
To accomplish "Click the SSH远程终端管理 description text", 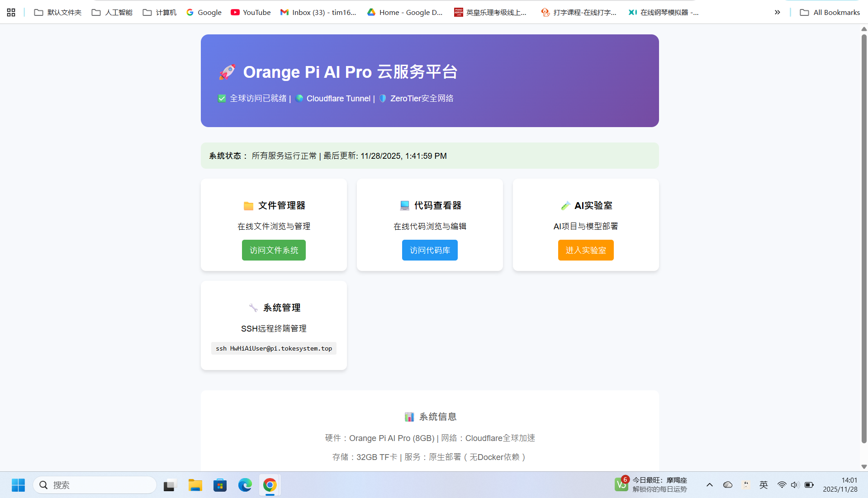I will (x=274, y=328).
